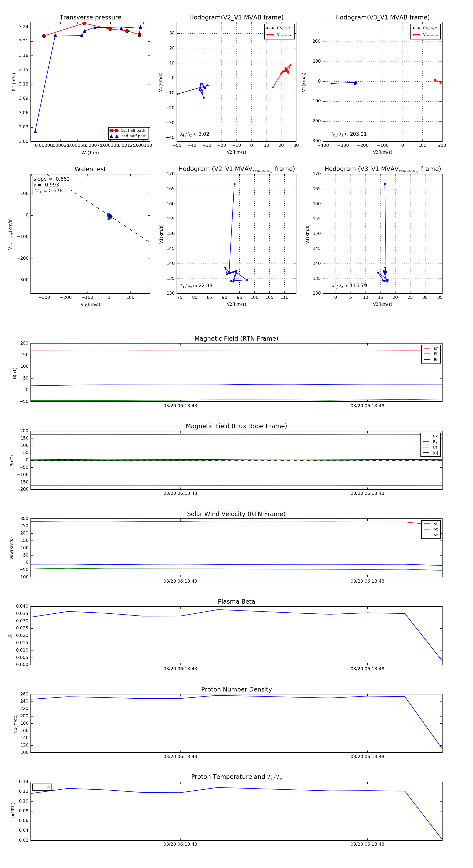Select the 'Hodogram(V2_V1 MVAB frame)' title
The height and width of the screenshot is (868, 473).
pyautogui.click(x=236, y=18)
